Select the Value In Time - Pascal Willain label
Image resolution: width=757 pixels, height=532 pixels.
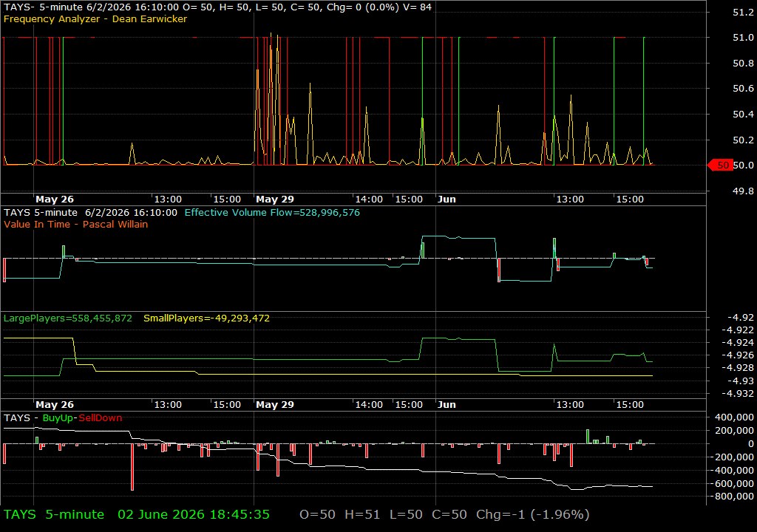[76, 225]
